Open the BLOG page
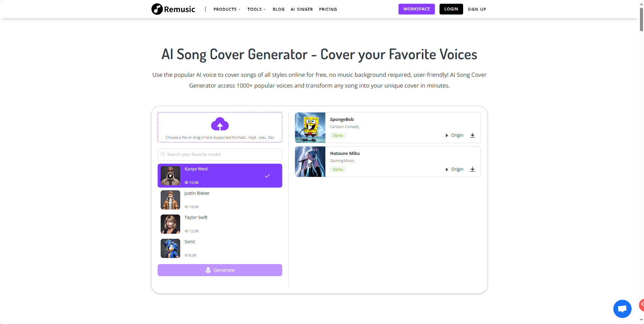Viewport: 644px width, 324px height. click(x=278, y=9)
